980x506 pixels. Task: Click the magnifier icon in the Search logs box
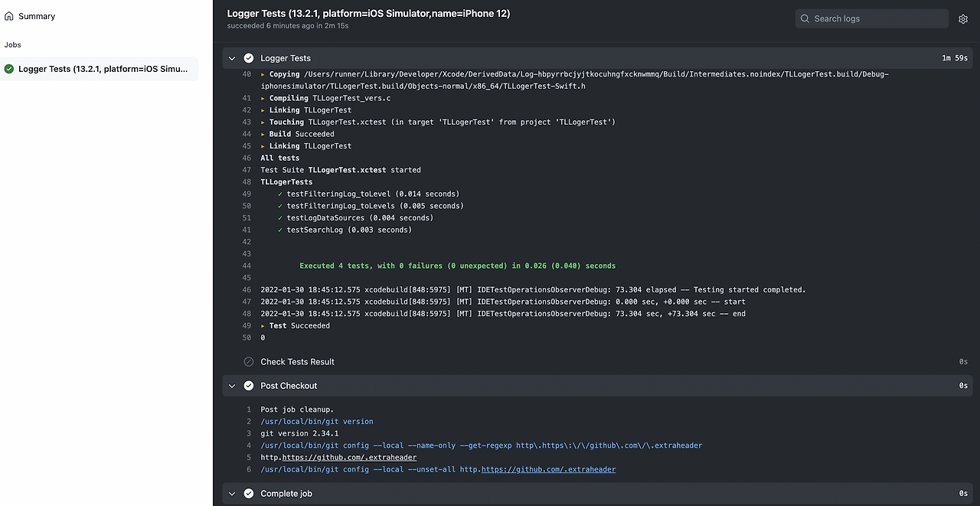click(x=805, y=18)
